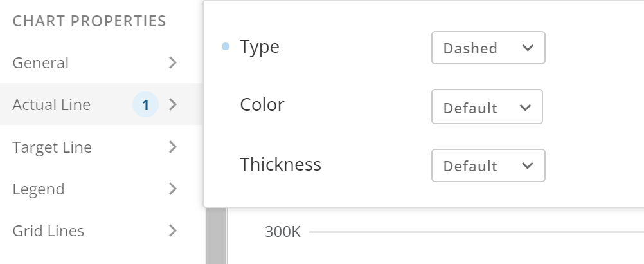Click the chevron arrow next to General

coord(172,62)
